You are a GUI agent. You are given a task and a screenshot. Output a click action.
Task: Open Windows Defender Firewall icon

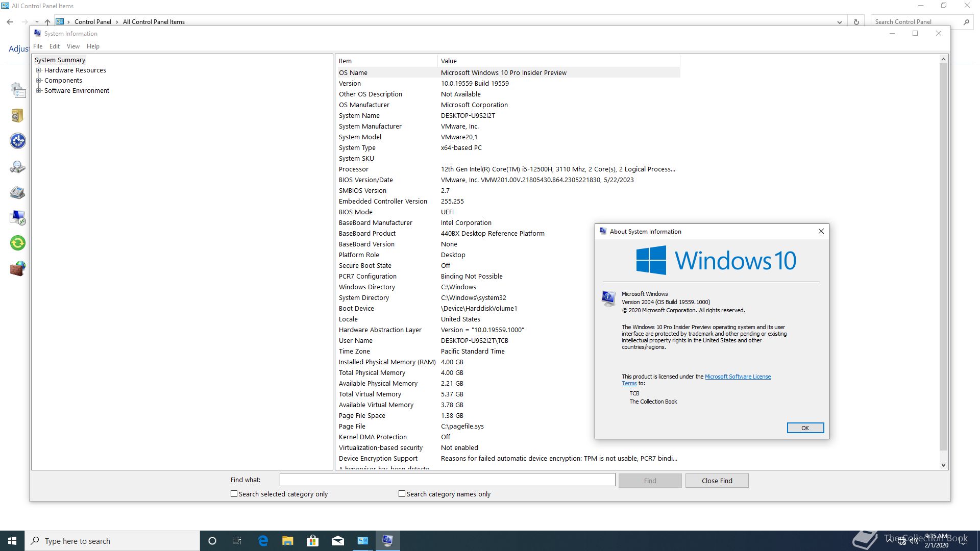pyautogui.click(x=18, y=268)
